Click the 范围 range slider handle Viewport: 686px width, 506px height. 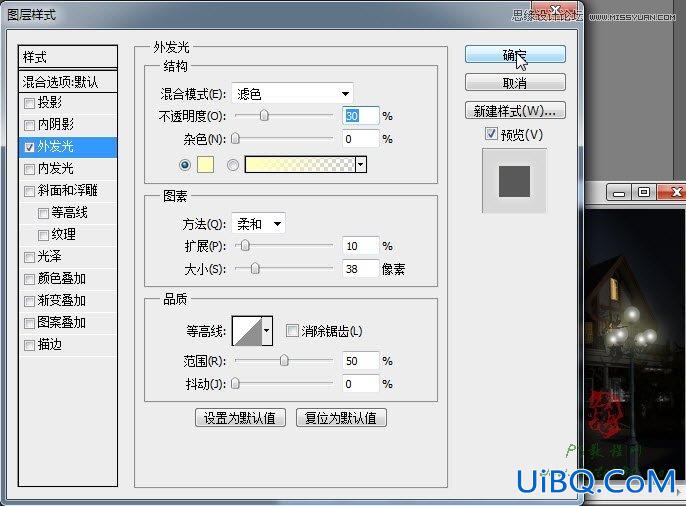click(x=284, y=360)
